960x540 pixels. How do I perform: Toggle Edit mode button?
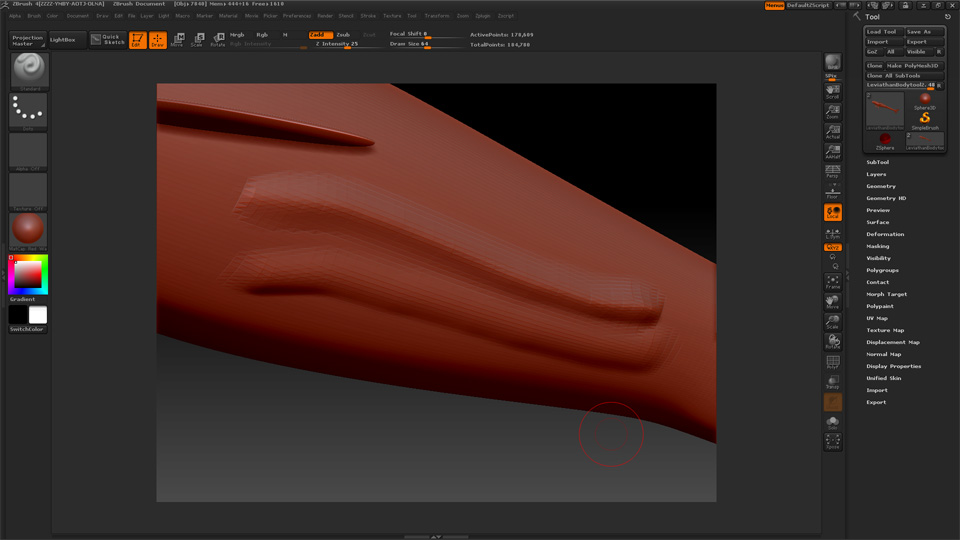click(x=138, y=40)
